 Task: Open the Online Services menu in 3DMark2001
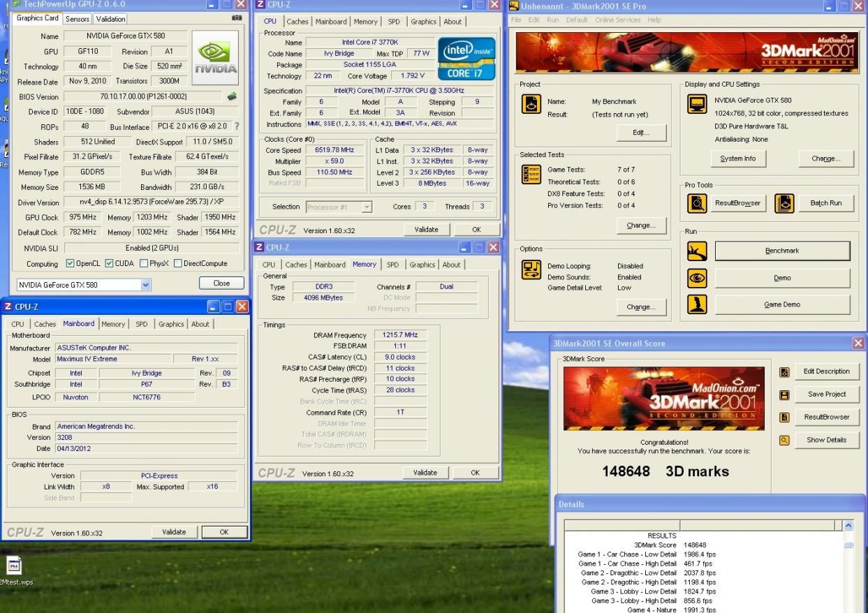point(617,20)
